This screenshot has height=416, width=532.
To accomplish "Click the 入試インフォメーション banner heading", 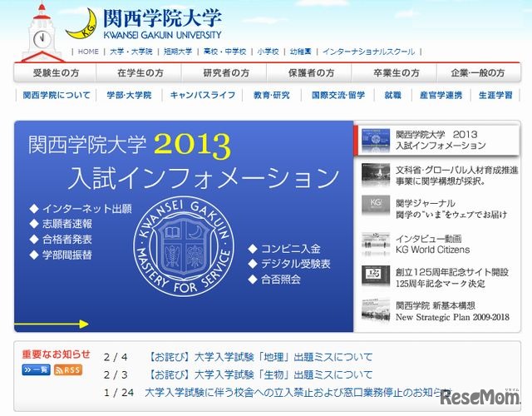I will tap(204, 178).
